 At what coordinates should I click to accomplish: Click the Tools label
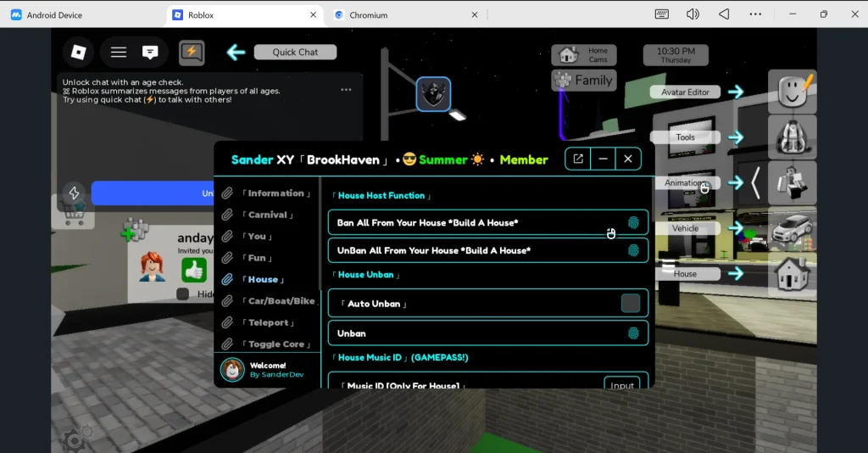tap(685, 137)
